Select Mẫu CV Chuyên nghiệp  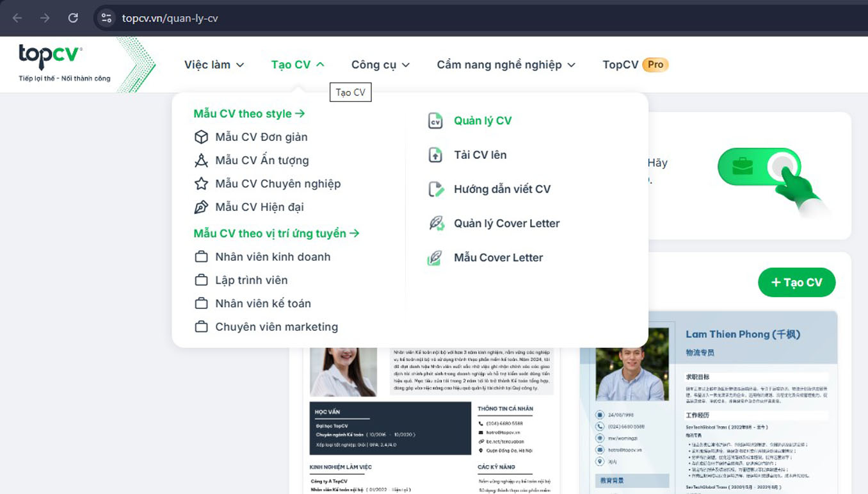[x=278, y=184]
